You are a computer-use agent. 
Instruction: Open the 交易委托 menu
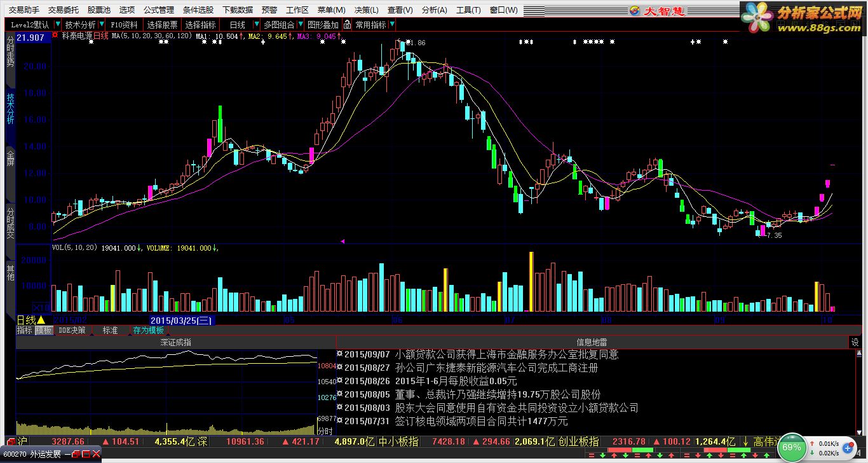pos(64,10)
